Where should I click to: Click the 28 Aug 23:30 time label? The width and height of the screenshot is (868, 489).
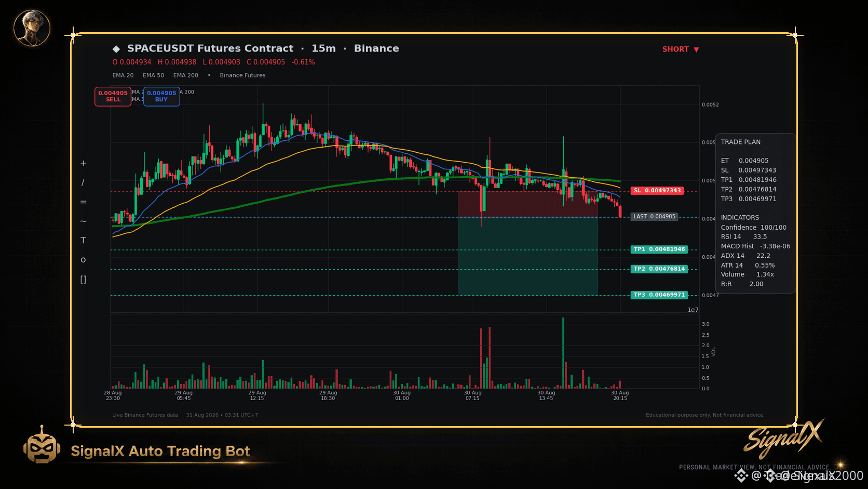(x=113, y=395)
